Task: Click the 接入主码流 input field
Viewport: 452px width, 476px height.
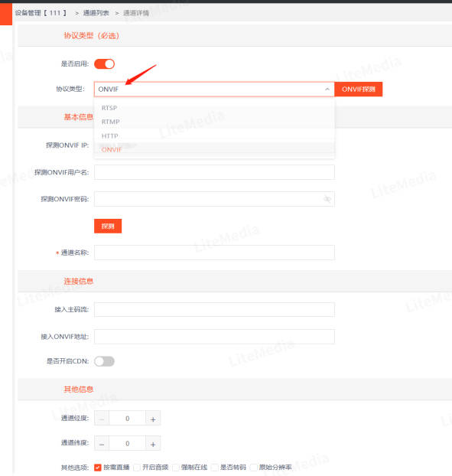Action: tap(214, 310)
